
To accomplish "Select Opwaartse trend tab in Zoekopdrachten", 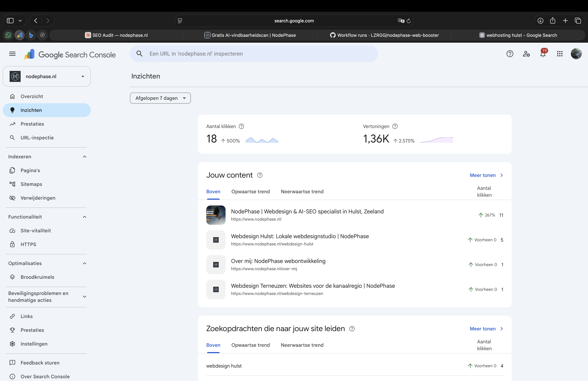I will pyautogui.click(x=251, y=345).
